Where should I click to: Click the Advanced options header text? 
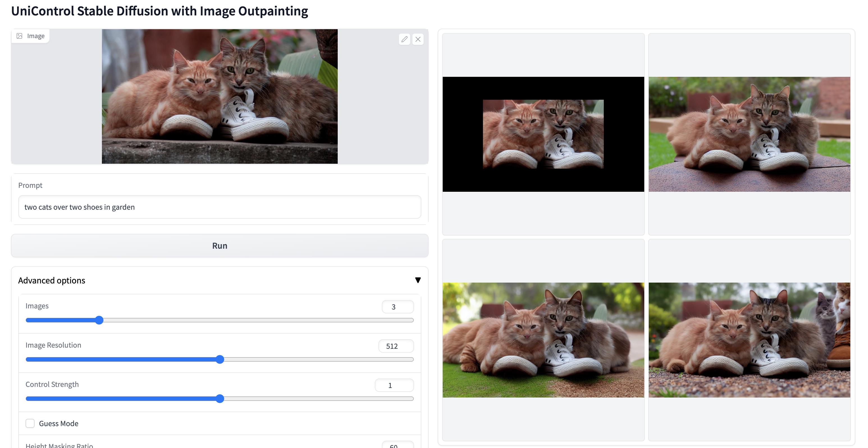[52, 280]
